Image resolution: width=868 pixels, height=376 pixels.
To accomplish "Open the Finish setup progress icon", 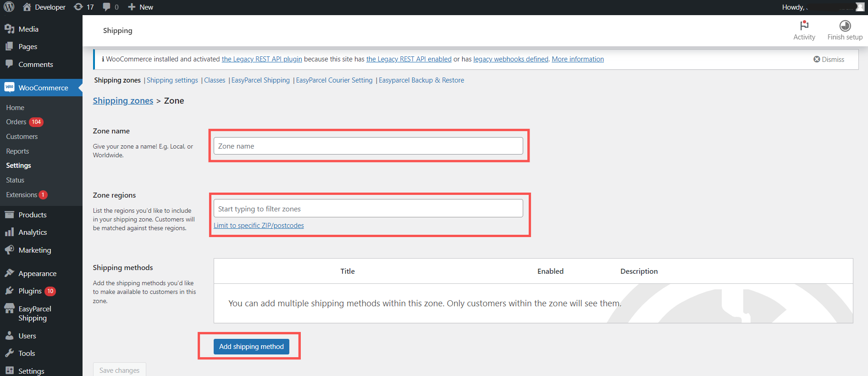I will [x=845, y=26].
